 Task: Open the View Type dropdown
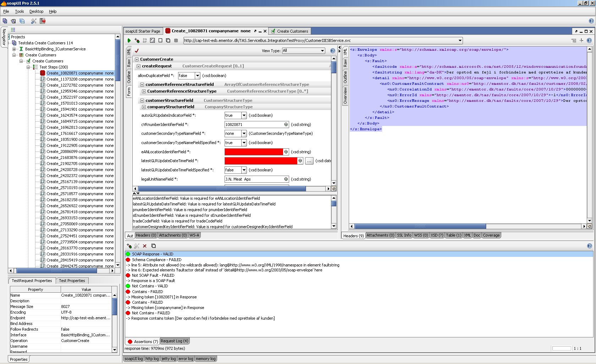point(322,51)
